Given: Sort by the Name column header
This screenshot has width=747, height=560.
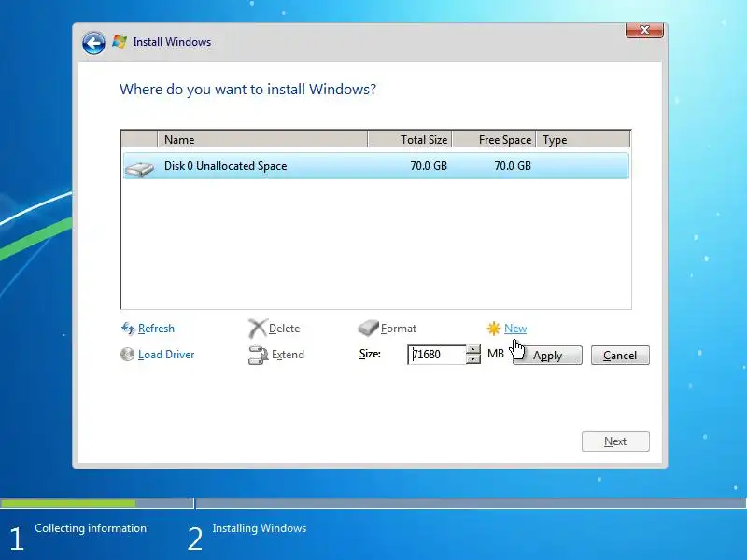Looking at the screenshot, I should coord(262,139).
